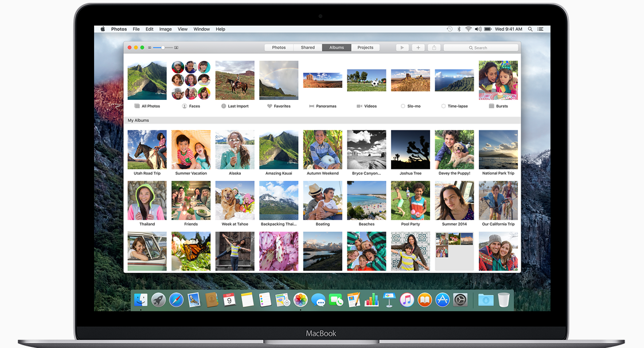Open Mail stamp icon in dock
The height and width of the screenshot is (348, 644).
coord(194,300)
